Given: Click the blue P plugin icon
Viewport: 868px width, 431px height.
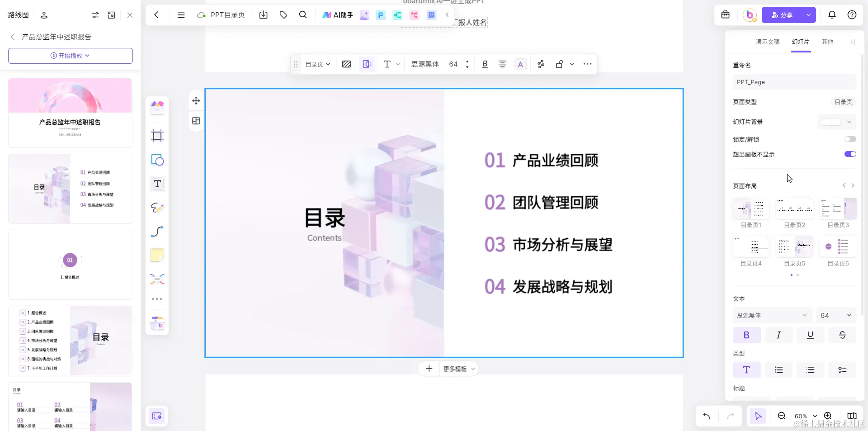Looking at the screenshot, I should [x=381, y=15].
